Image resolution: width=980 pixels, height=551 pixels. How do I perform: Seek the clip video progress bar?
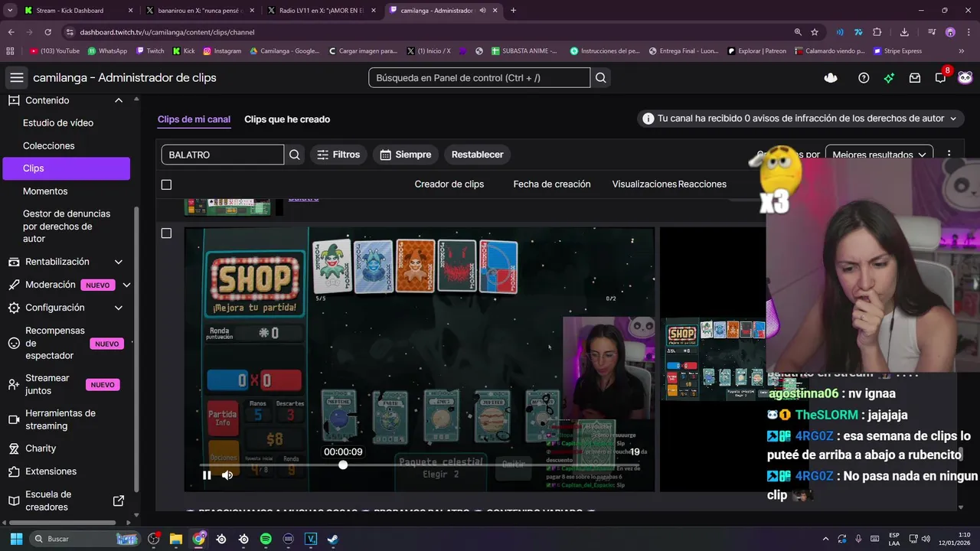click(420, 465)
